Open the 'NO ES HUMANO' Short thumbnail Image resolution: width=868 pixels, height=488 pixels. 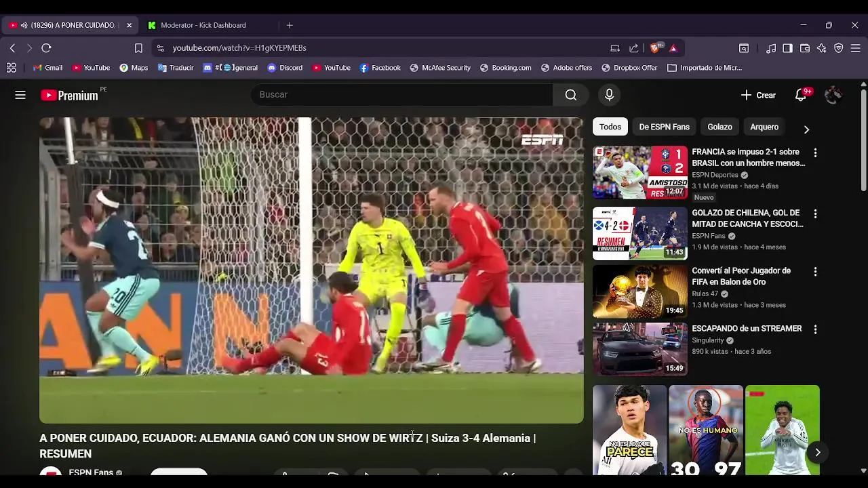706,430
